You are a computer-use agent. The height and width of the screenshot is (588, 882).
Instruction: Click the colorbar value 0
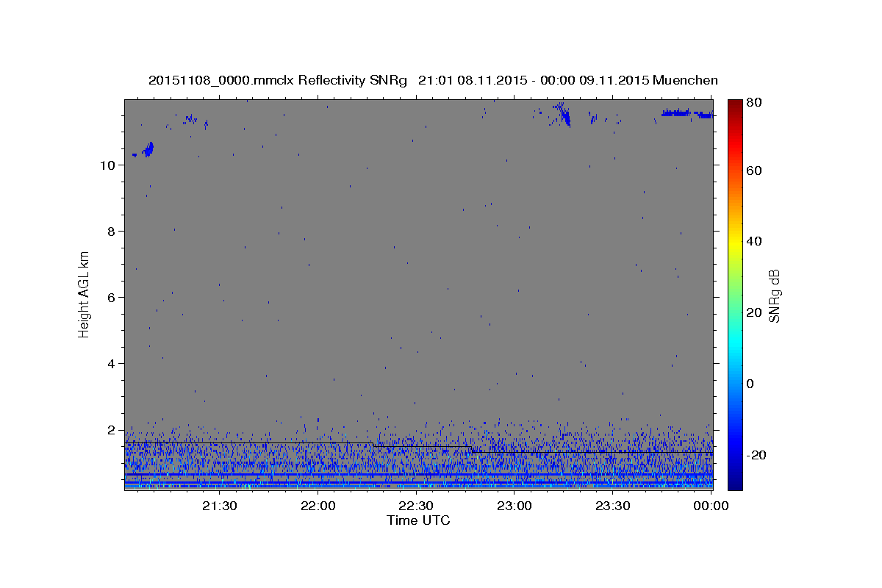point(751,384)
